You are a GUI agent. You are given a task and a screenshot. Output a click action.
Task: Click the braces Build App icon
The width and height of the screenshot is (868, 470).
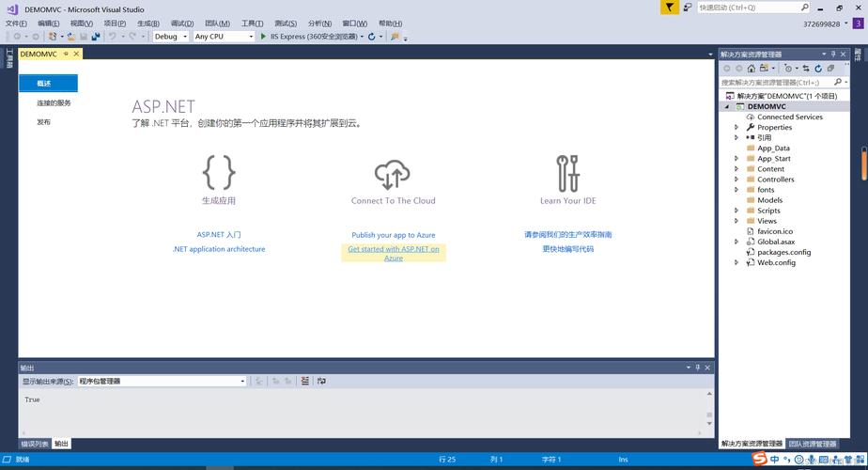pos(219,172)
